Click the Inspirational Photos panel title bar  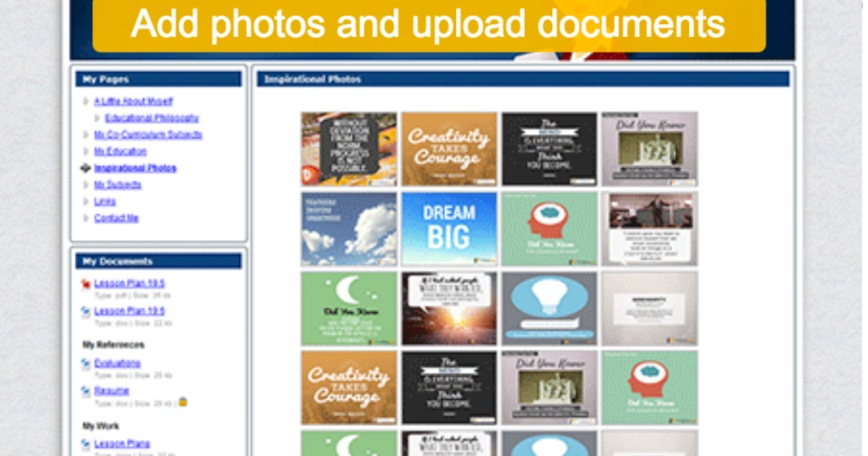(x=524, y=79)
